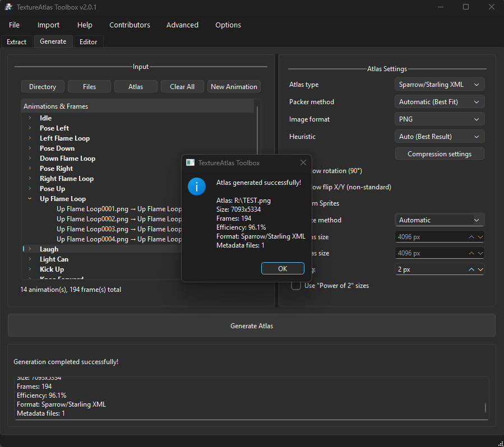Change Image format using the PNG dropdown
Viewport: 504px width, 447px height.
[x=439, y=119]
